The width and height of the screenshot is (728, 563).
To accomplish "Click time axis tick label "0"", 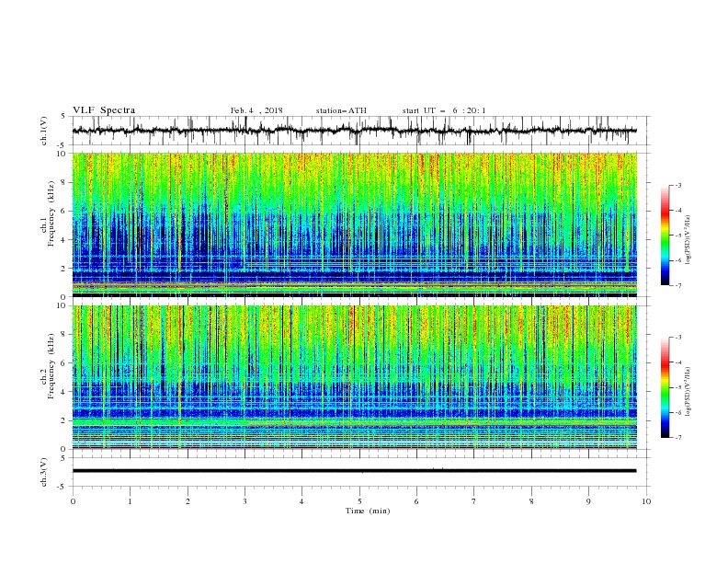I will 73,501.
